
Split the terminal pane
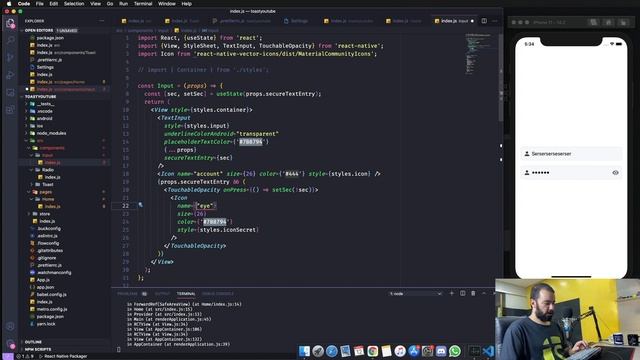pyautogui.click(x=462, y=293)
